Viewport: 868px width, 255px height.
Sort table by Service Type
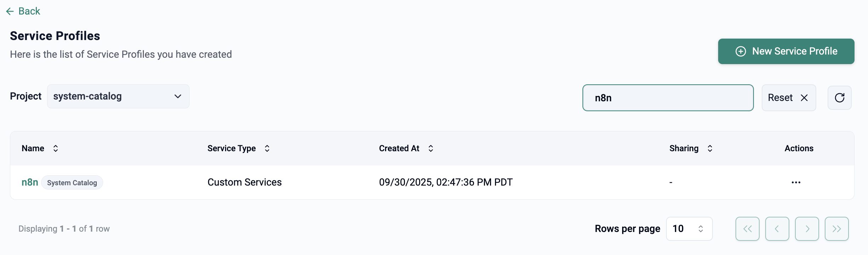(x=267, y=148)
